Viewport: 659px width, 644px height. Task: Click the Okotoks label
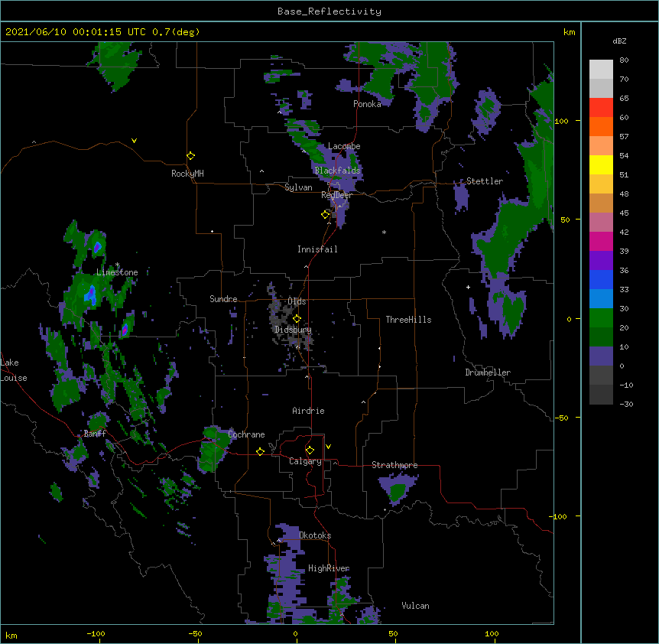click(315, 535)
